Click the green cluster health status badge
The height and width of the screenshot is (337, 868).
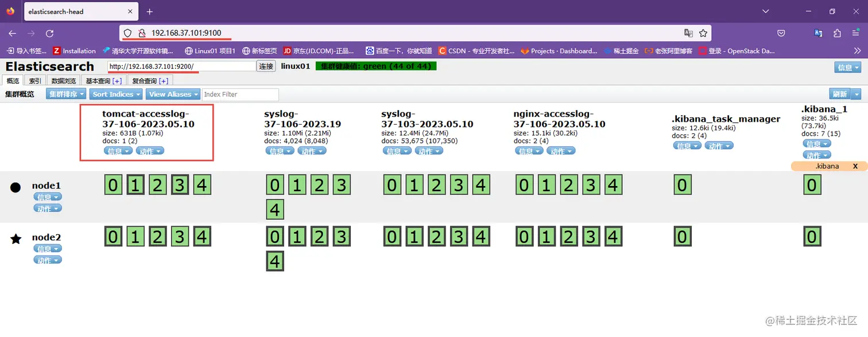pyautogui.click(x=376, y=66)
